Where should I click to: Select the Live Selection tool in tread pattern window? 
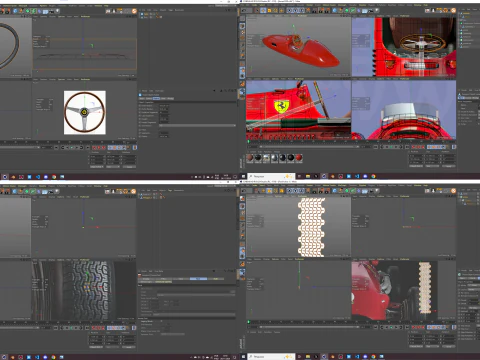(x=256, y=191)
